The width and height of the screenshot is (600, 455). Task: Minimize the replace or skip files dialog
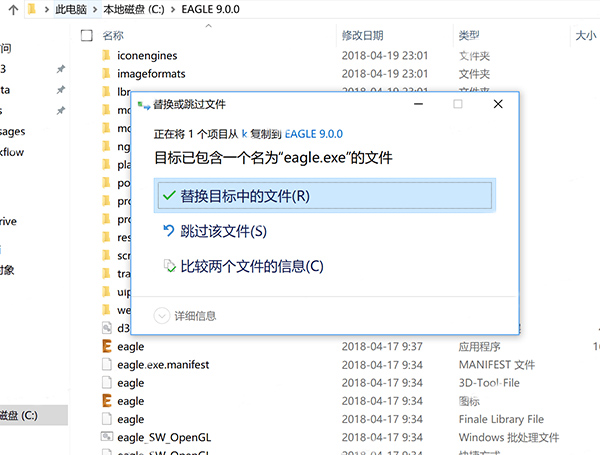click(x=418, y=104)
